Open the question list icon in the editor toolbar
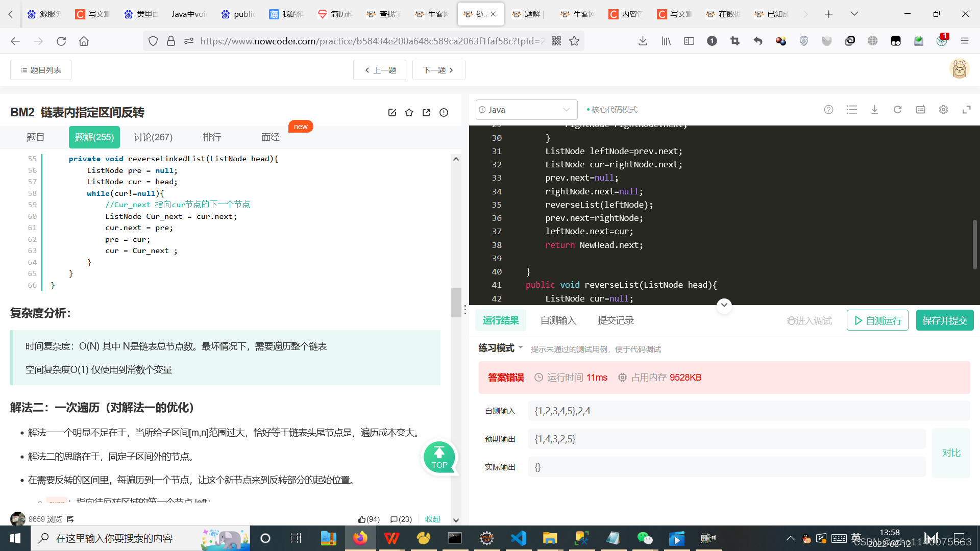The image size is (980, 551). point(851,109)
